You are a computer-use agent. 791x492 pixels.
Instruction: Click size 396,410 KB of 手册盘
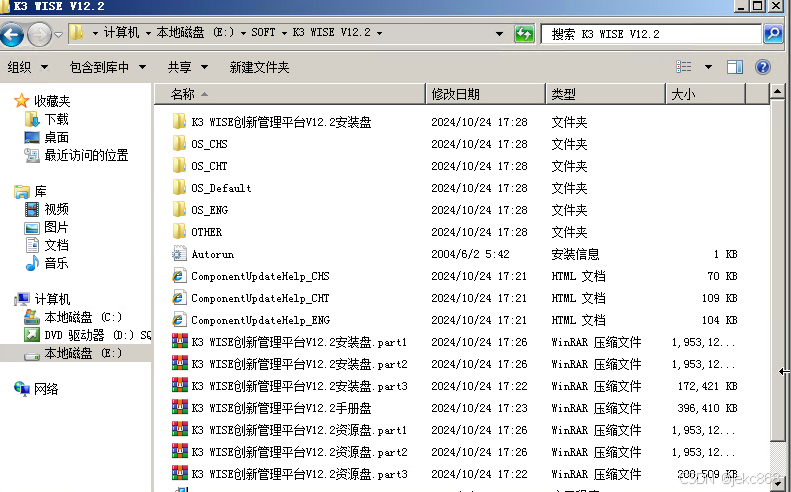tap(707, 408)
